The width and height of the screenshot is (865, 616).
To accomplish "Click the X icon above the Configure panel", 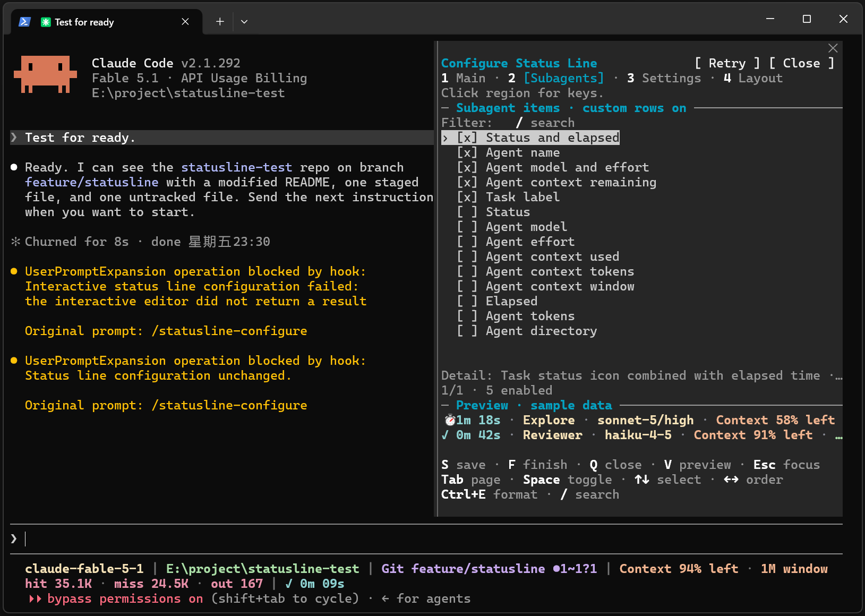I will pyautogui.click(x=833, y=48).
